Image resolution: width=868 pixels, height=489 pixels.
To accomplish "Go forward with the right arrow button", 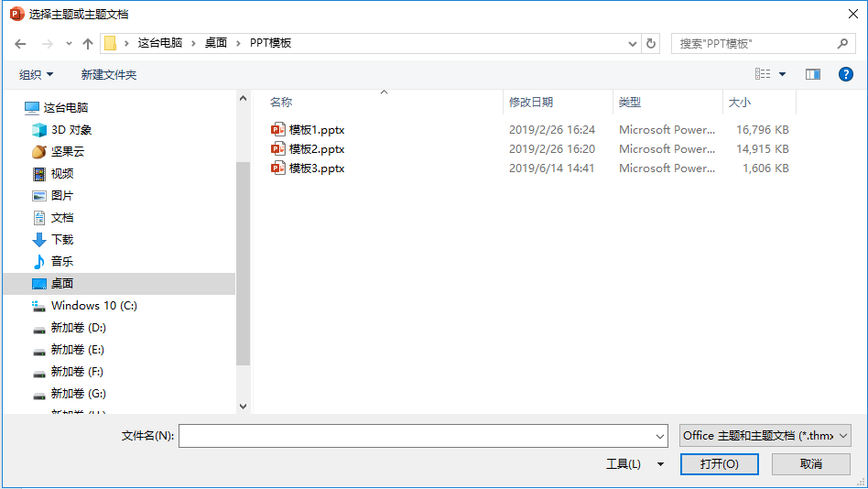I will point(48,44).
